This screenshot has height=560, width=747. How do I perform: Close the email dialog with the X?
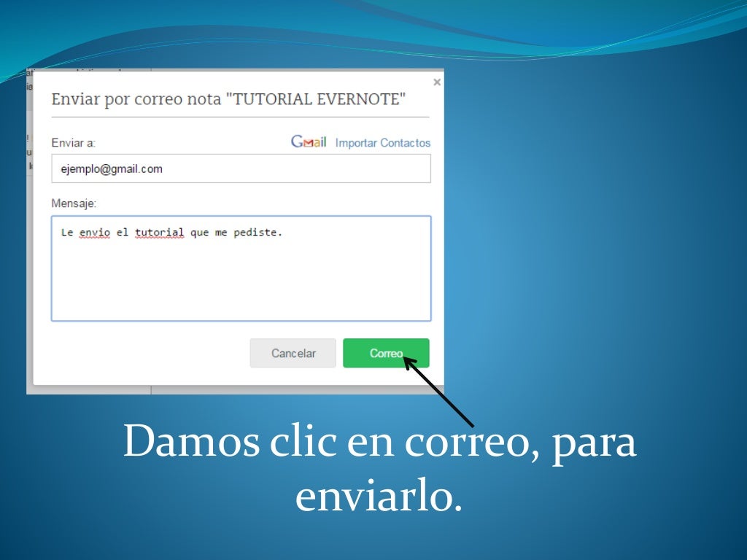(x=437, y=82)
